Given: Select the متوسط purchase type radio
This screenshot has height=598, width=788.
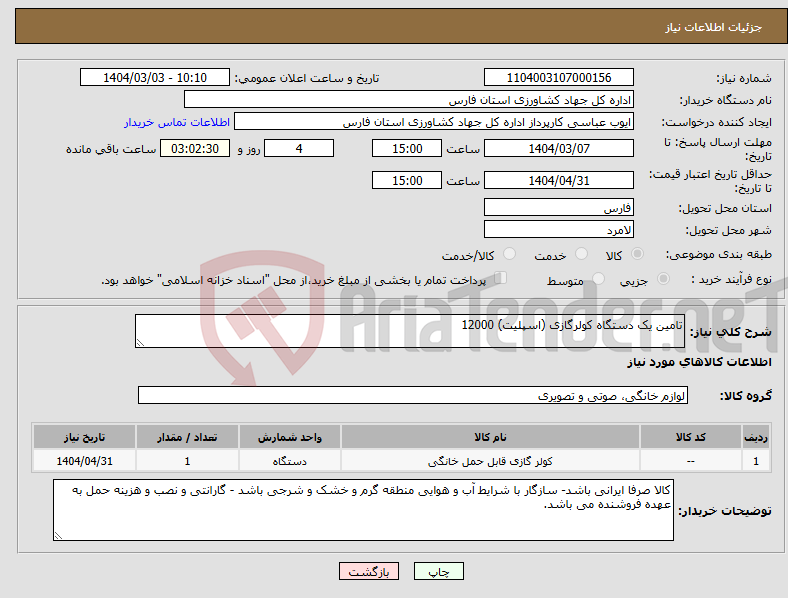Looking at the screenshot, I should (x=598, y=279).
